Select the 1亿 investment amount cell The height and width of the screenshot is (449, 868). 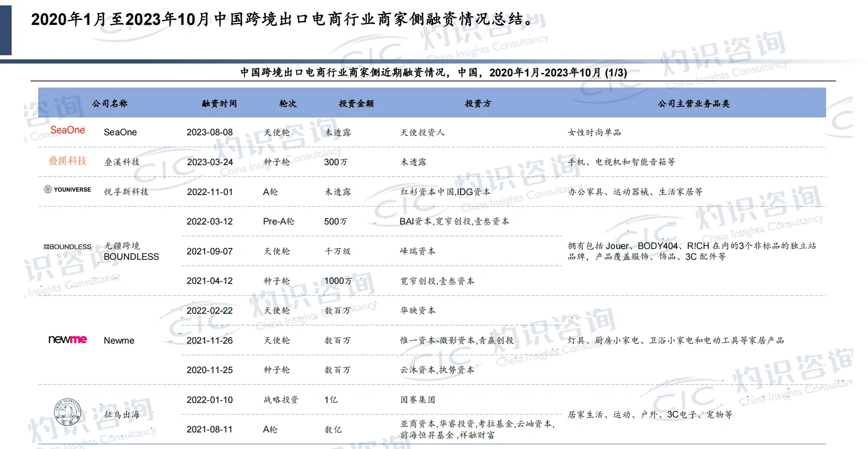(330, 400)
